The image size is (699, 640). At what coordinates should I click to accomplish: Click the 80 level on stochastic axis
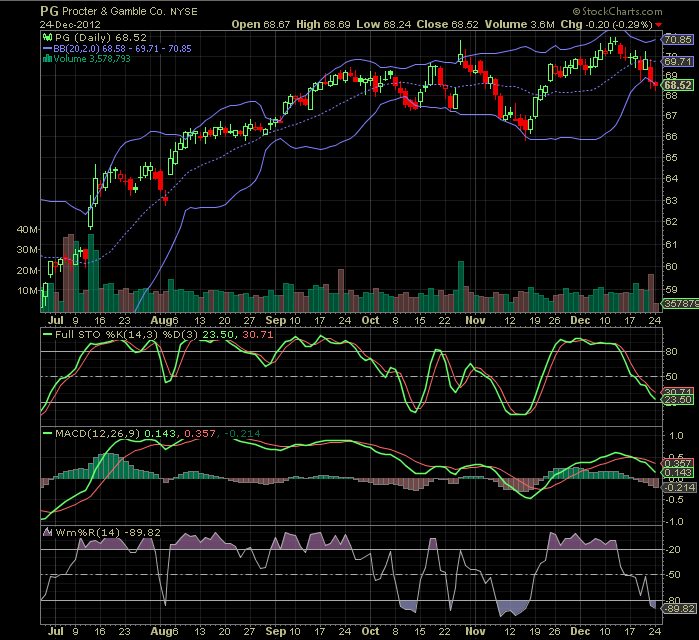coord(671,352)
